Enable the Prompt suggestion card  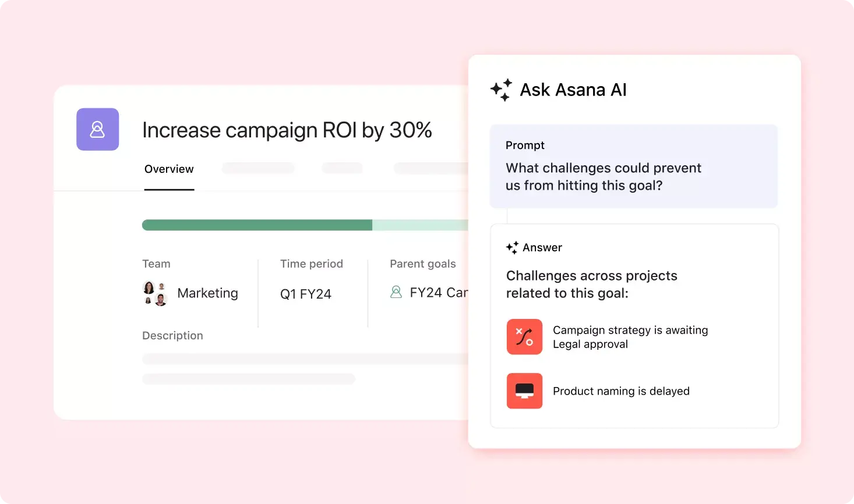(634, 166)
